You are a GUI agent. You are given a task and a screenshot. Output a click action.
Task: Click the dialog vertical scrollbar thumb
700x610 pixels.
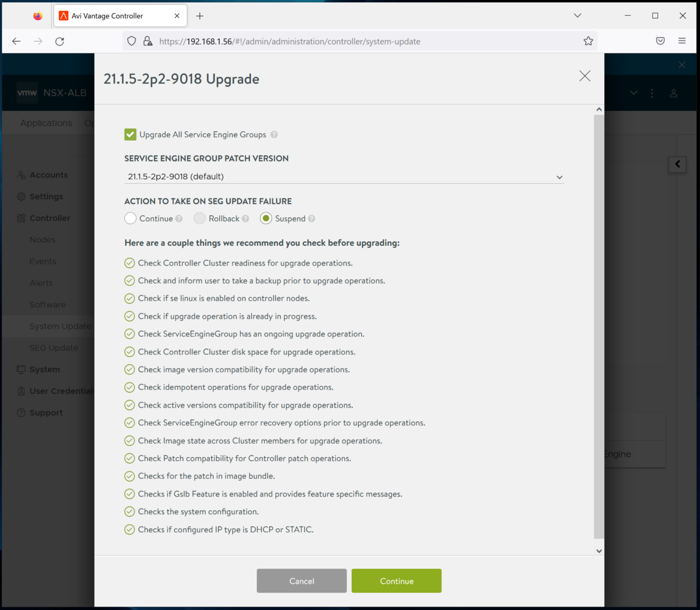[599, 327]
